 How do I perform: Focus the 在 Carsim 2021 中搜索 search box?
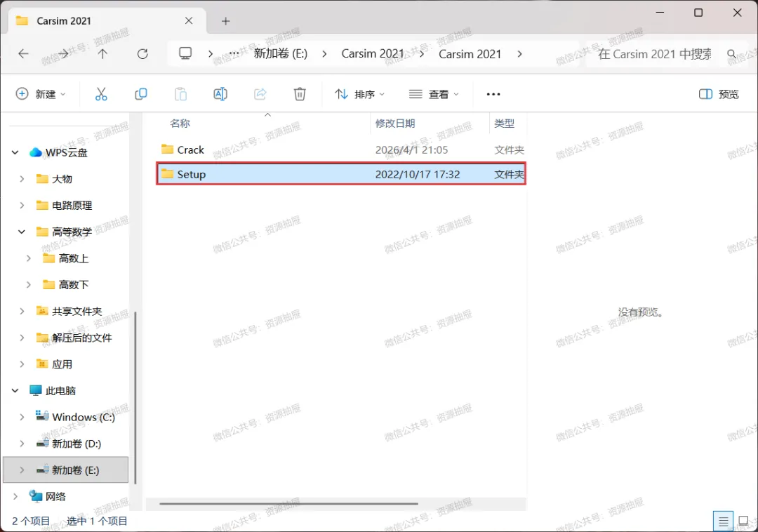655,53
